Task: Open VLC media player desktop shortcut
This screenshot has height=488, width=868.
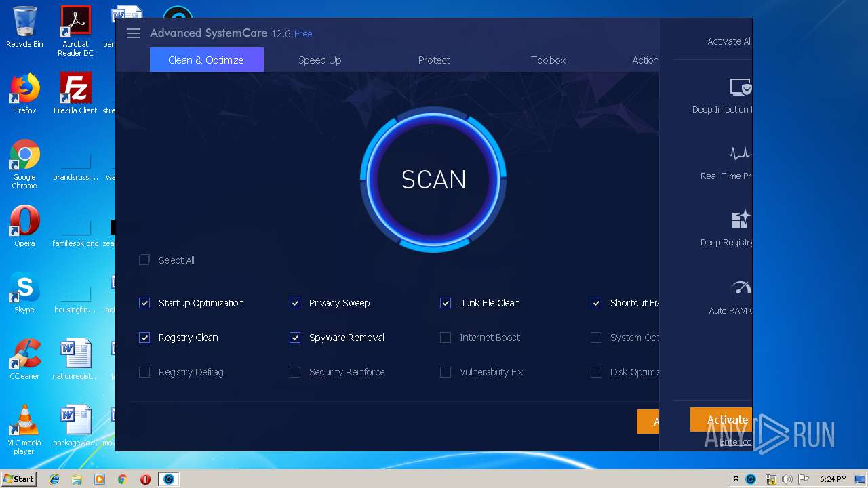Action: tap(24, 430)
